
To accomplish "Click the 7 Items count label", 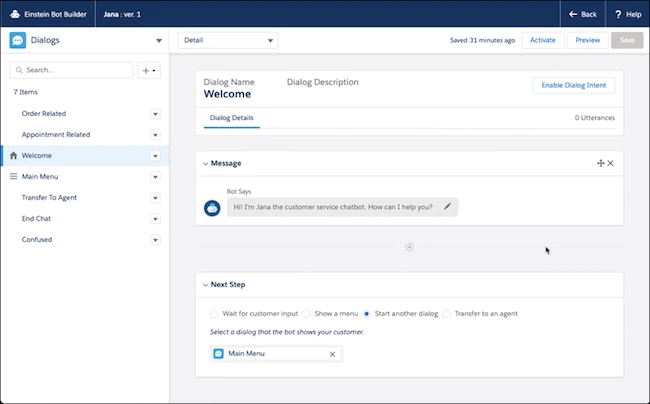I will coord(25,92).
